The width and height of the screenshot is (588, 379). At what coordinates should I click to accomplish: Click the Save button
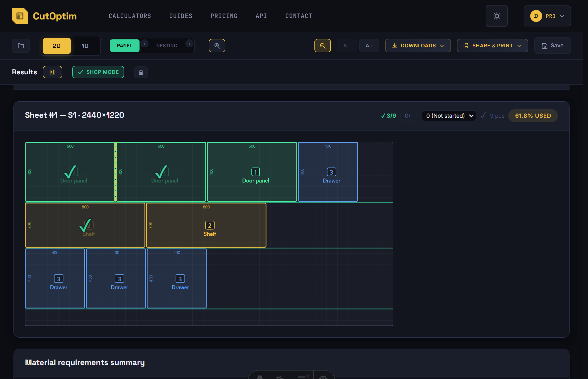pos(552,46)
